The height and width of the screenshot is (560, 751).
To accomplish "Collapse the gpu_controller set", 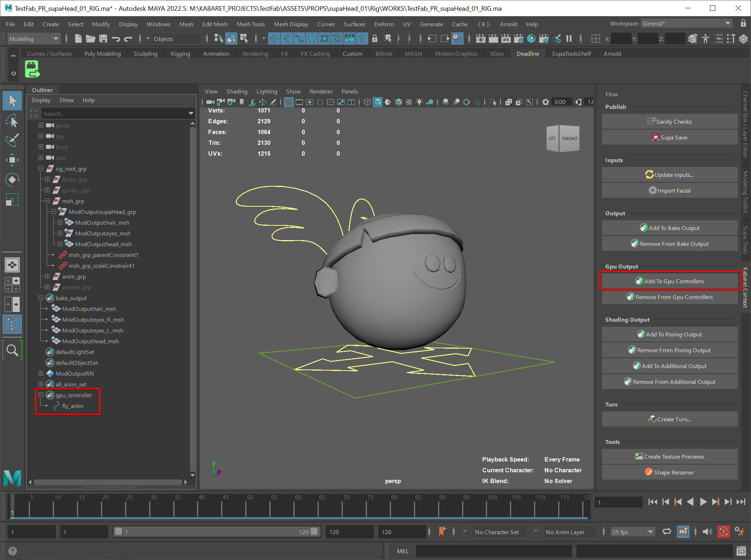I will (x=41, y=395).
